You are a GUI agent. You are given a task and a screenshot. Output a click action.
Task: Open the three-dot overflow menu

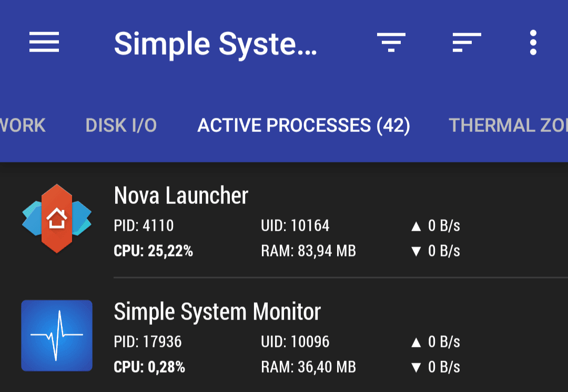point(533,43)
